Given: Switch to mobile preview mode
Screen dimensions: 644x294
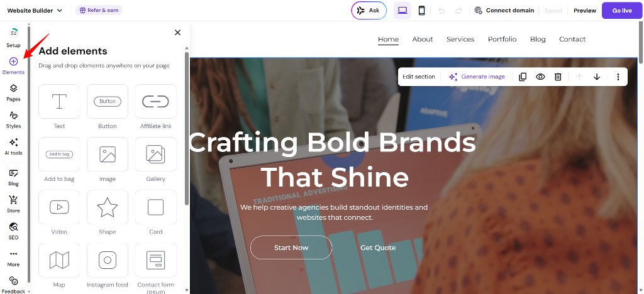Looking at the screenshot, I should point(421,11).
